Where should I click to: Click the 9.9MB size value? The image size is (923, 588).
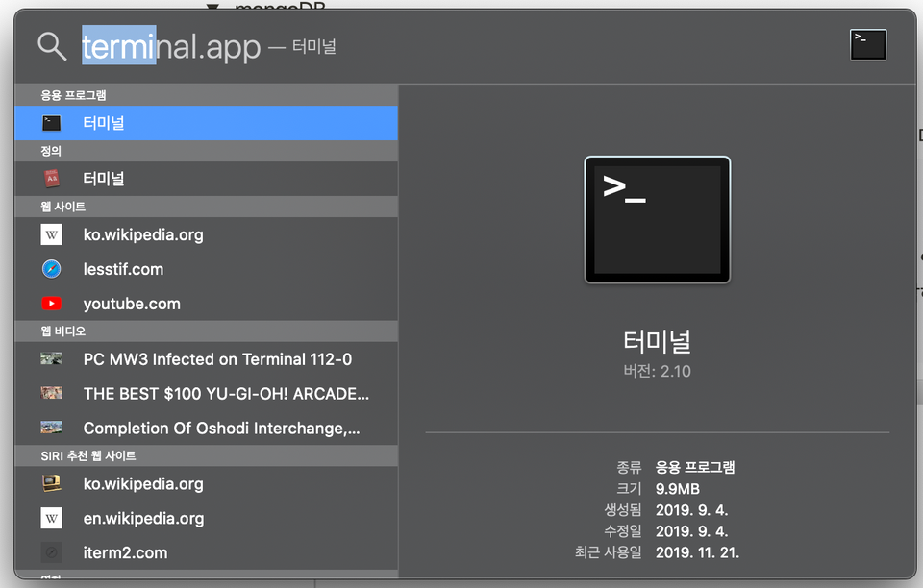click(678, 489)
